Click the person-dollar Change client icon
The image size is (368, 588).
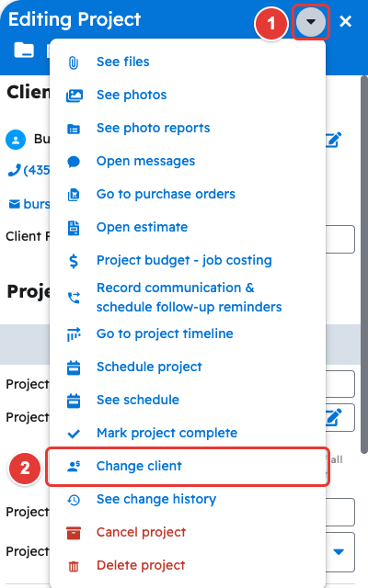coord(74,466)
